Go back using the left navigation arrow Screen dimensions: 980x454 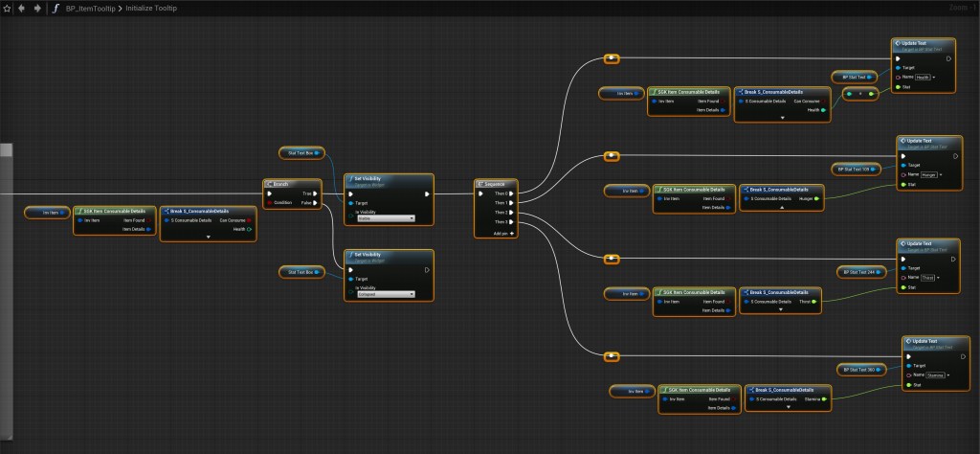(23, 8)
